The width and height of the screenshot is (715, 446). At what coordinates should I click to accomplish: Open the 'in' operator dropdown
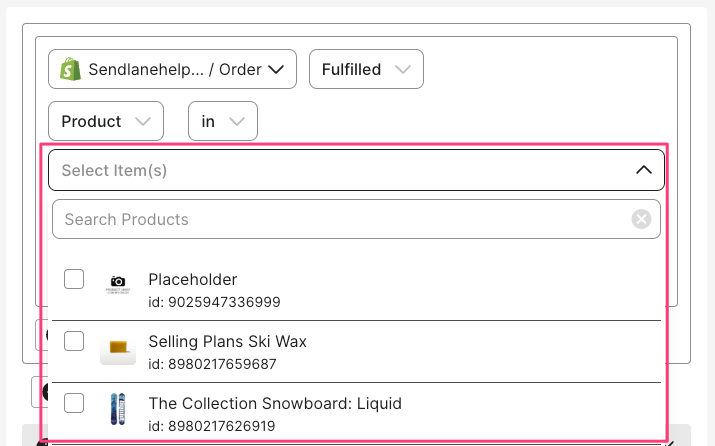[222, 121]
